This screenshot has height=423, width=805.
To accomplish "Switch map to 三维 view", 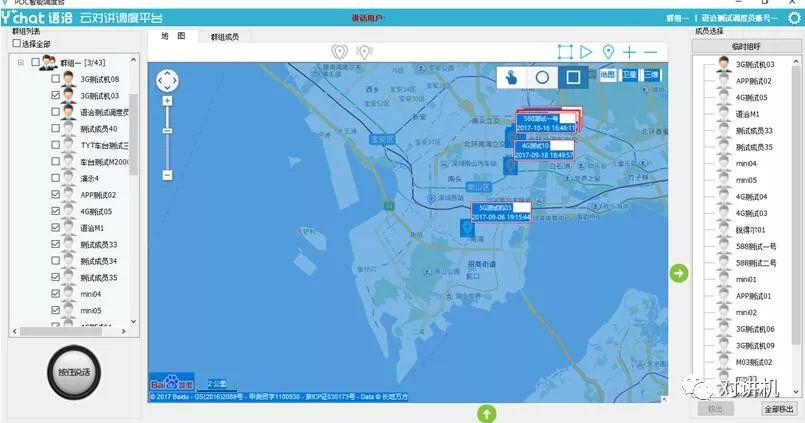I will 651,75.
